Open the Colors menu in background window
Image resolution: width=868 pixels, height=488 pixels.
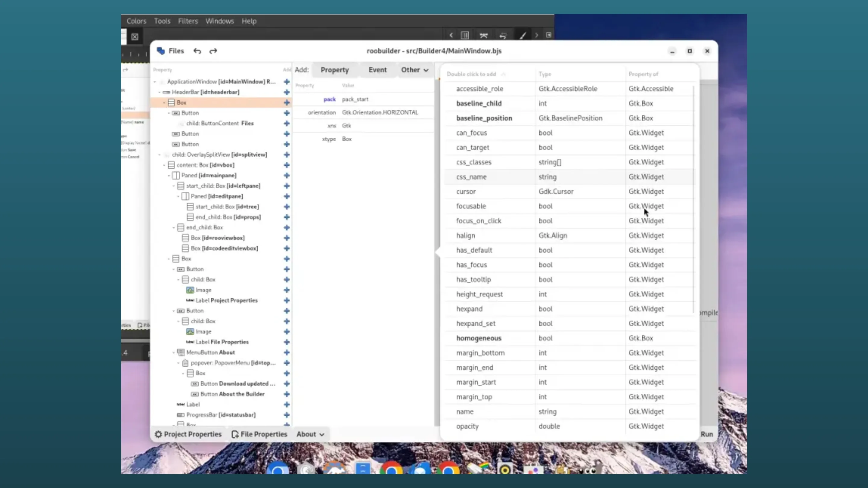click(x=137, y=21)
